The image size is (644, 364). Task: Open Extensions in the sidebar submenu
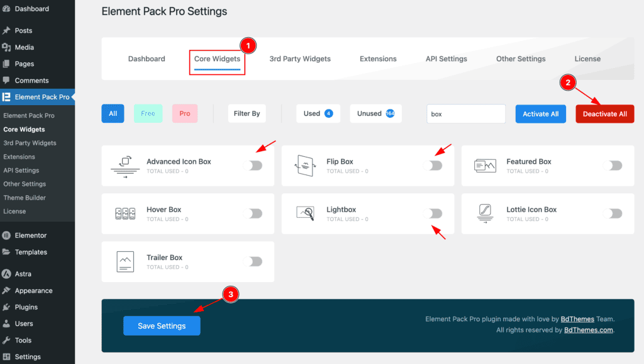(19, 157)
